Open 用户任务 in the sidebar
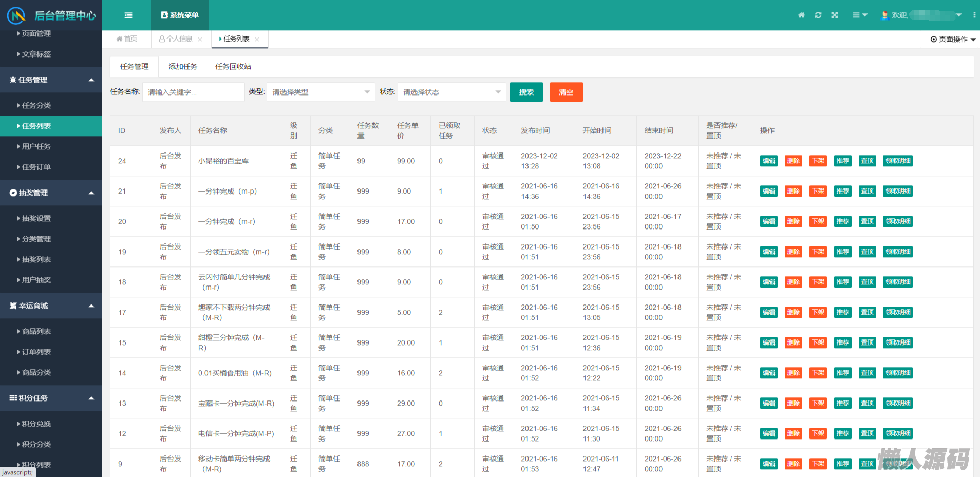This screenshot has width=980, height=477. pos(36,146)
